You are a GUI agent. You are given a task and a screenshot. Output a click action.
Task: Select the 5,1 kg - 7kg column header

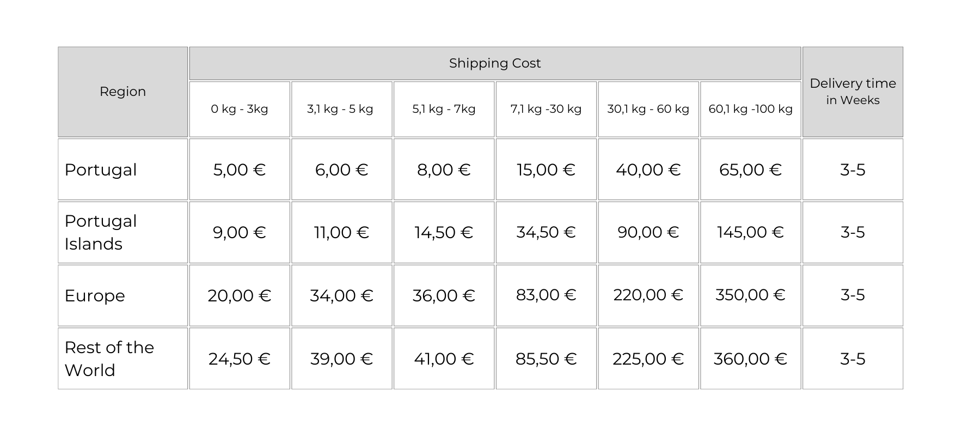click(444, 109)
